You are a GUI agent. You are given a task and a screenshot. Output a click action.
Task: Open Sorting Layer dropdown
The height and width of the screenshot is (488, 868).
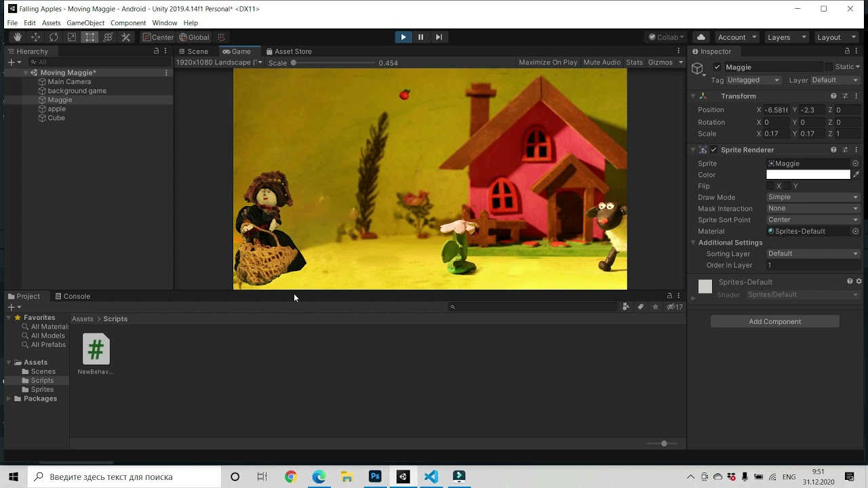pos(813,253)
